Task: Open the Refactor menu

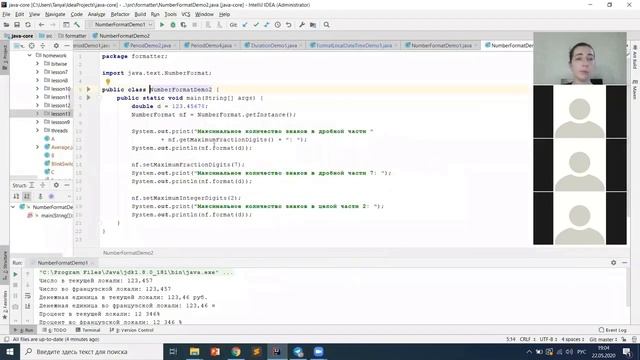Action: 120,14
